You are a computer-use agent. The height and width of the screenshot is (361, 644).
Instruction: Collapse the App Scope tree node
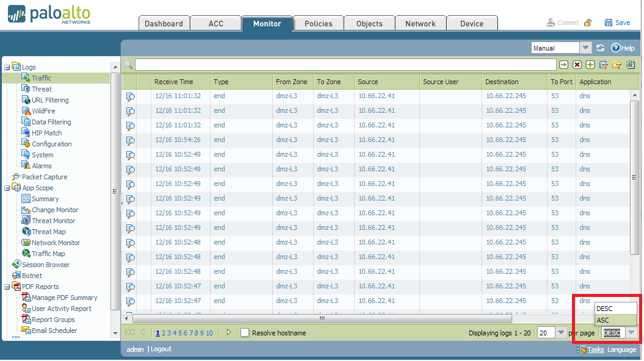(x=7, y=188)
